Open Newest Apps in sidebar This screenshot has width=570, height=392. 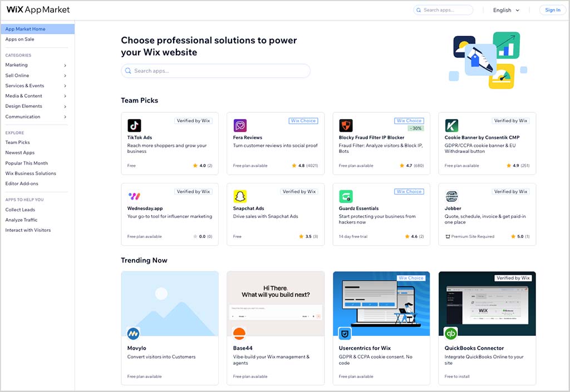click(x=20, y=152)
